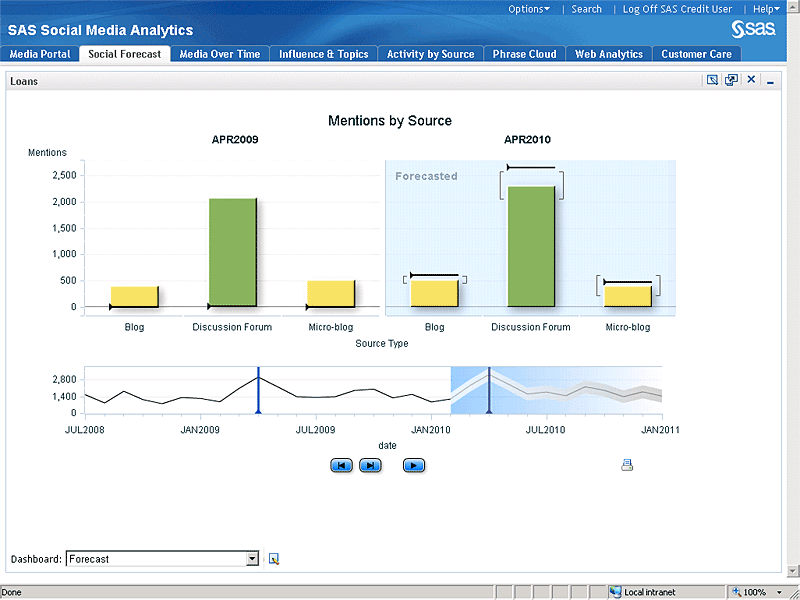The image size is (800, 600).
Task: Collapse the Loans panel with minus icon
Action: click(x=770, y=82)
